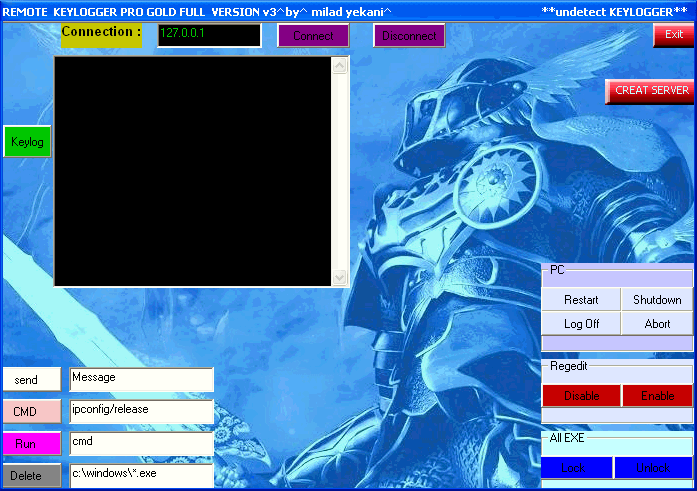
Task: Click the Connection IP address field
Action: (x=209, y=35)
